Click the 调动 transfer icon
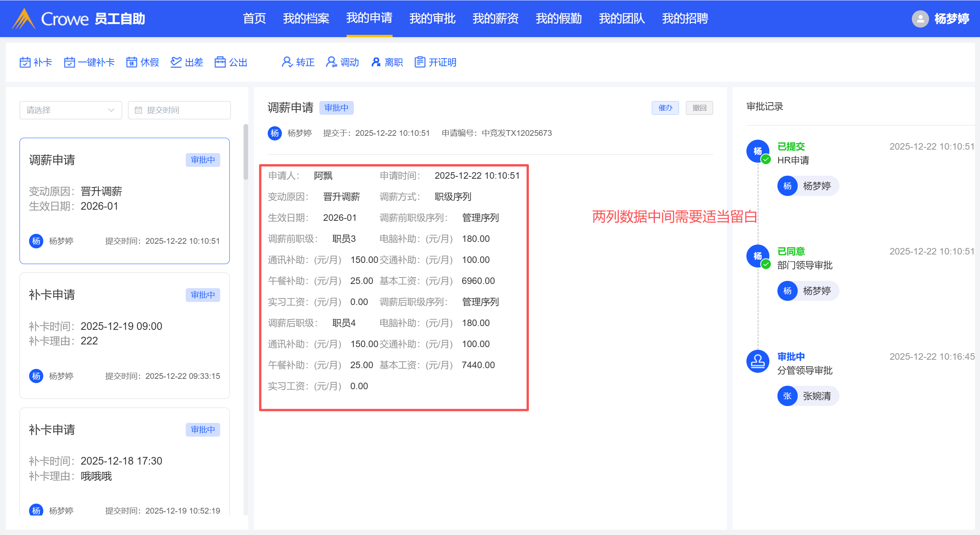The image size is (980, 535). [x=331, y=62]
